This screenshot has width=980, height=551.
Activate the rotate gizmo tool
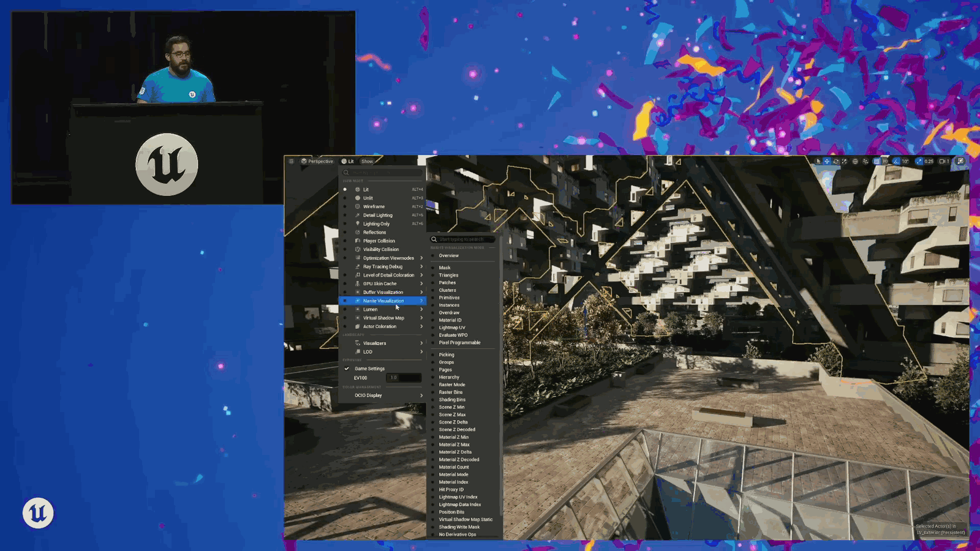[x=836, y=162]
